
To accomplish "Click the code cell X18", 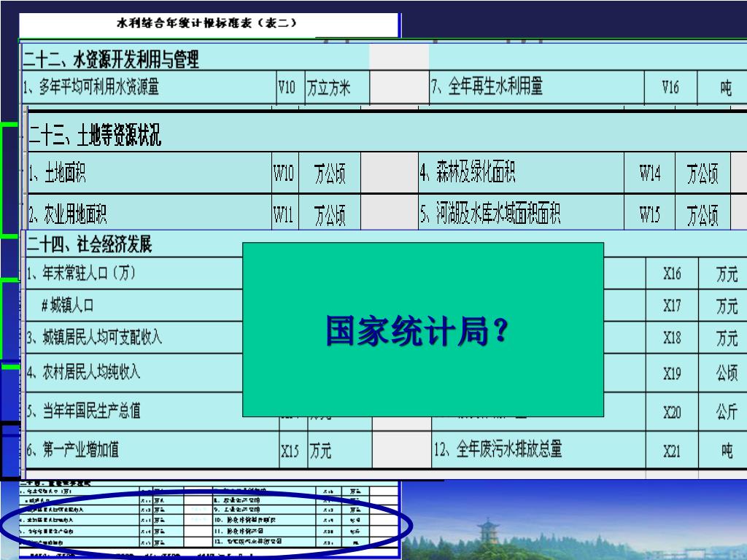I will tap(672, 338).
